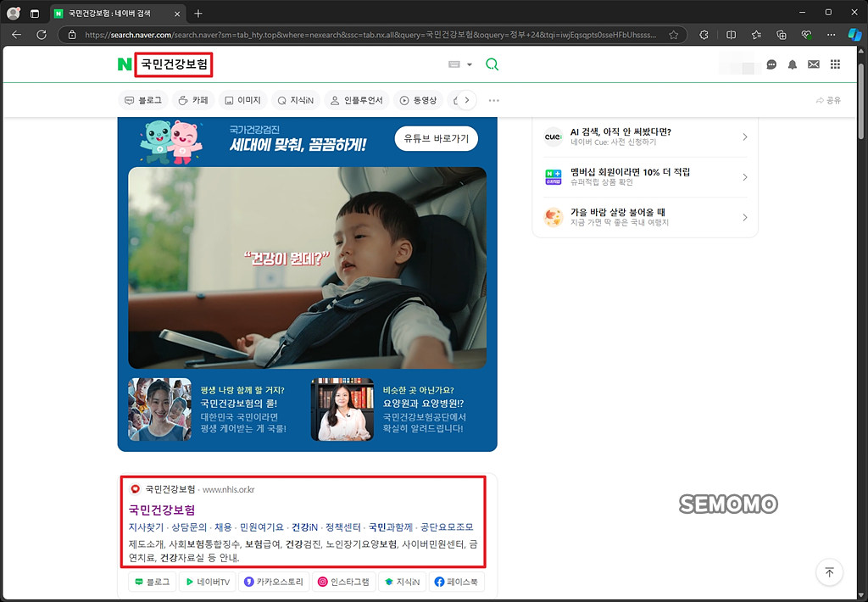Close the 국민건강보험 browser tab

(177, 14)
